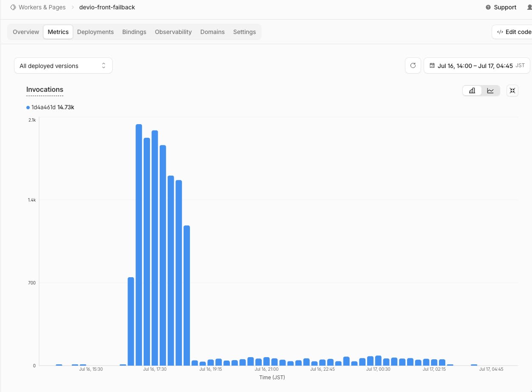Click the Invocations heading
Screen dimensions: 532x392
45,89
